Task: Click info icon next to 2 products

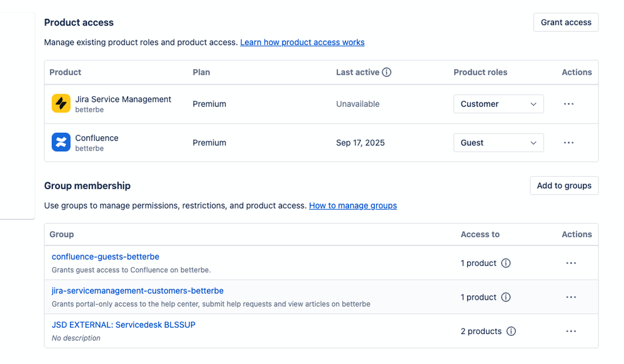Action: pyautogui.click(x=511, y=332)
